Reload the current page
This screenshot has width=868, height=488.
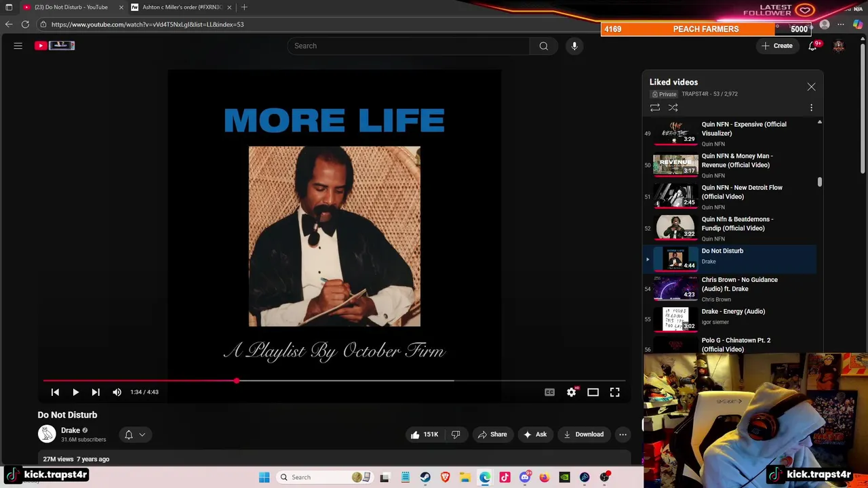coord(25,24)
